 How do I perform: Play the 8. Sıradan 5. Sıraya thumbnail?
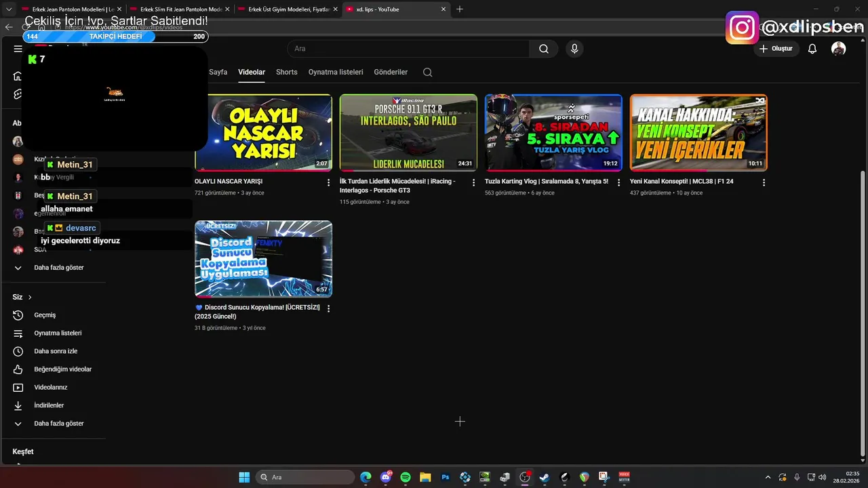pyautogui.click(x=553, y=133)
